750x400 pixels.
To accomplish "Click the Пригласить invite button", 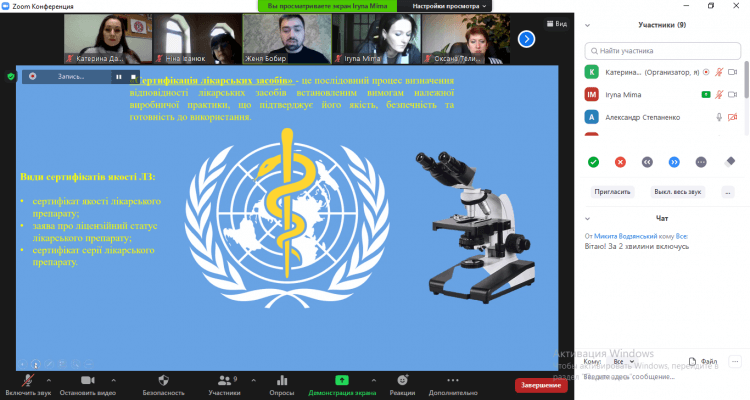I will tap(612, 191).
